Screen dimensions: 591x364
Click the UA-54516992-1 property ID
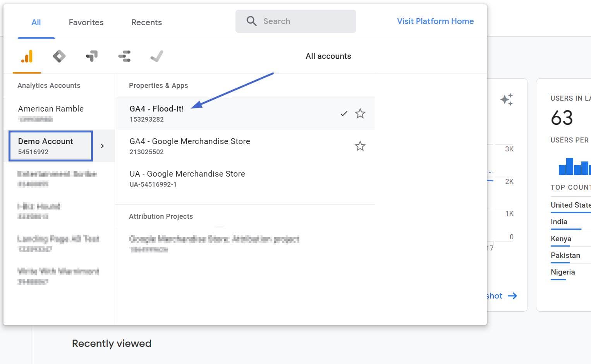click(153, 184)
